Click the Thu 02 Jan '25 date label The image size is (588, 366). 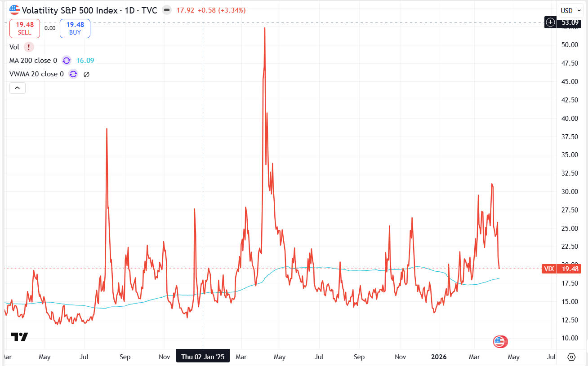(x=203, y=357)
